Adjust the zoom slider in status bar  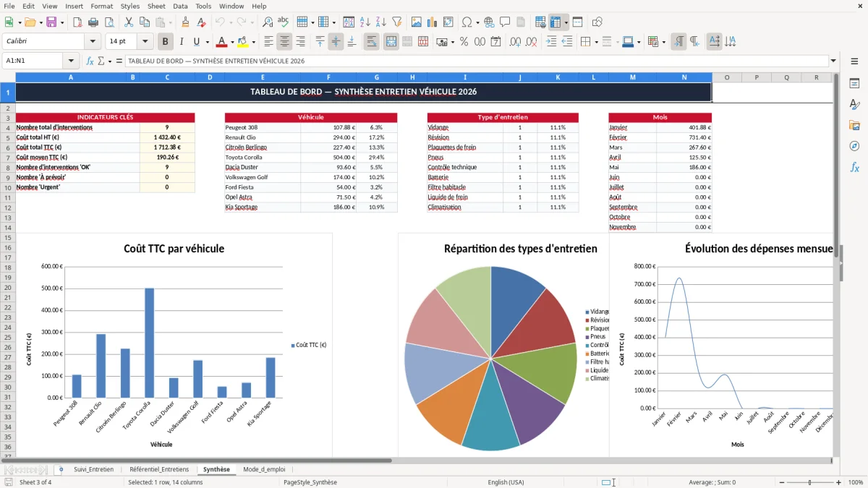[x=809, y=482]
